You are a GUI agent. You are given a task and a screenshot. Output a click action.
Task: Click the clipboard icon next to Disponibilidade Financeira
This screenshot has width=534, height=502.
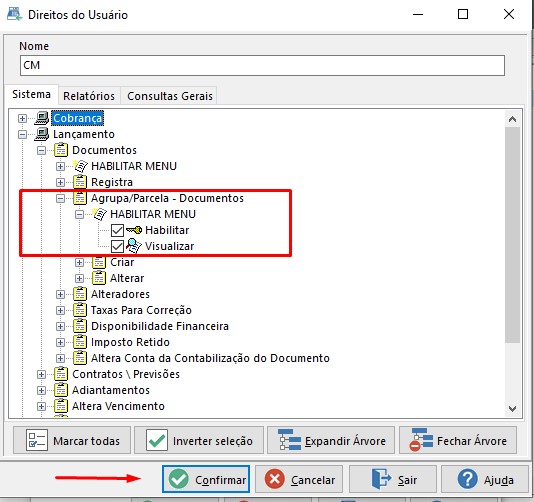(80, 326)
